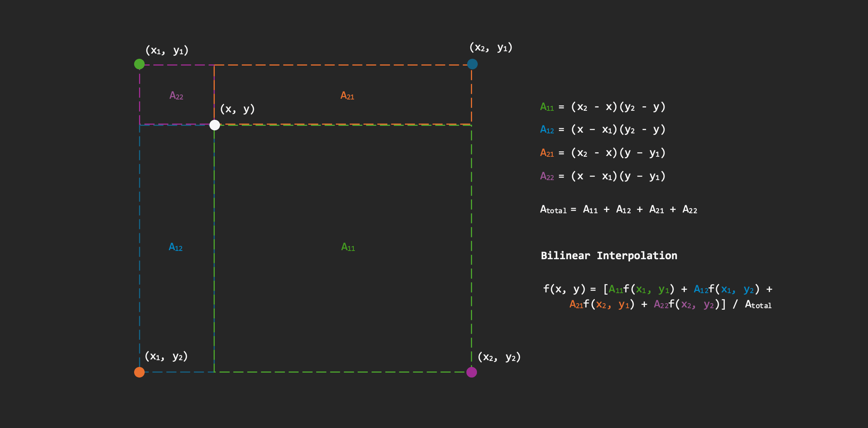Screen dimensions: 868x428
Task: Click the f(x, y) interpolation formula start
Action: pyautogui.click(x=564, y=289)
